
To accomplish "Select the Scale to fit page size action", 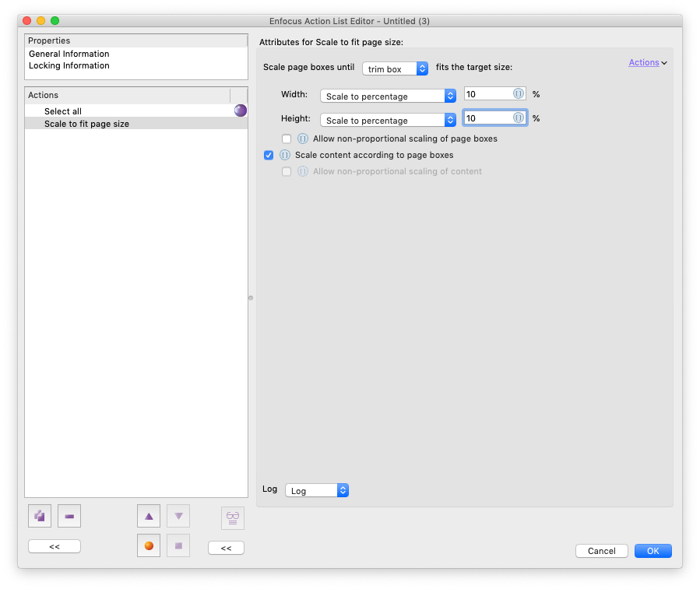I will click(x=136, y=124).
